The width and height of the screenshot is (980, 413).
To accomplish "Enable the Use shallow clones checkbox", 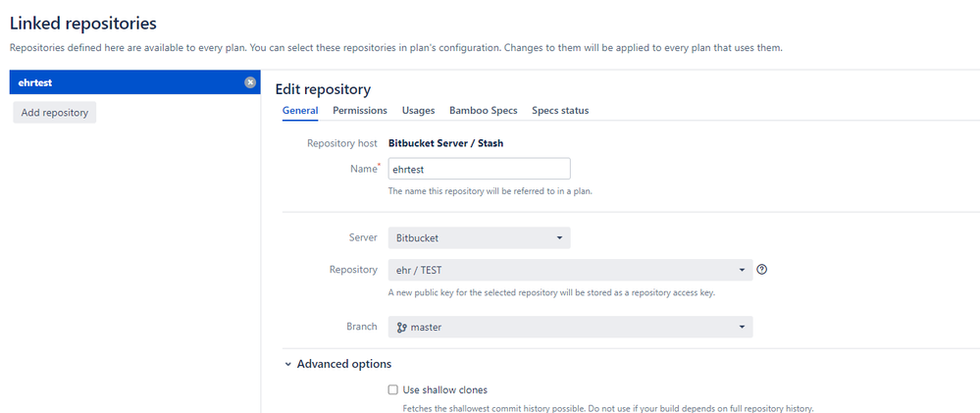I will click(x=393, y=389).
